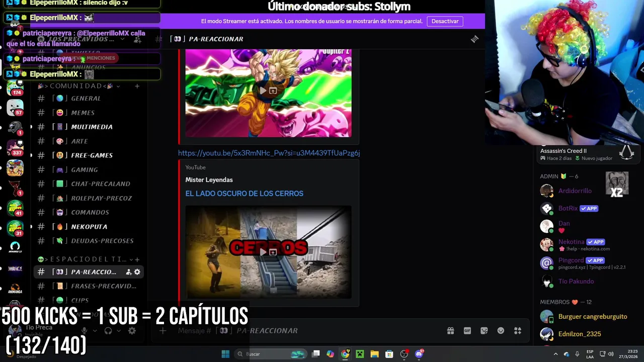Play the Dragon Ball video embed
Screen dimensions: 644x362
tap(263, 90)
